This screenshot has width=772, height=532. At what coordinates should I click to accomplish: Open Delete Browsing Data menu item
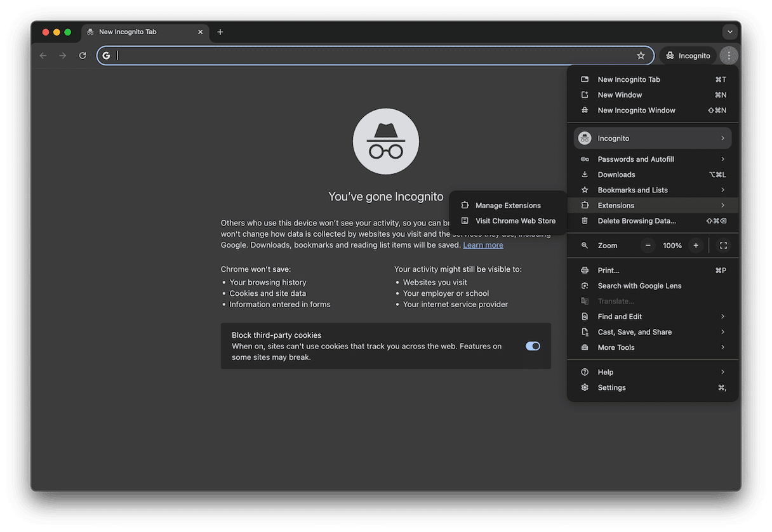(637, 221)
